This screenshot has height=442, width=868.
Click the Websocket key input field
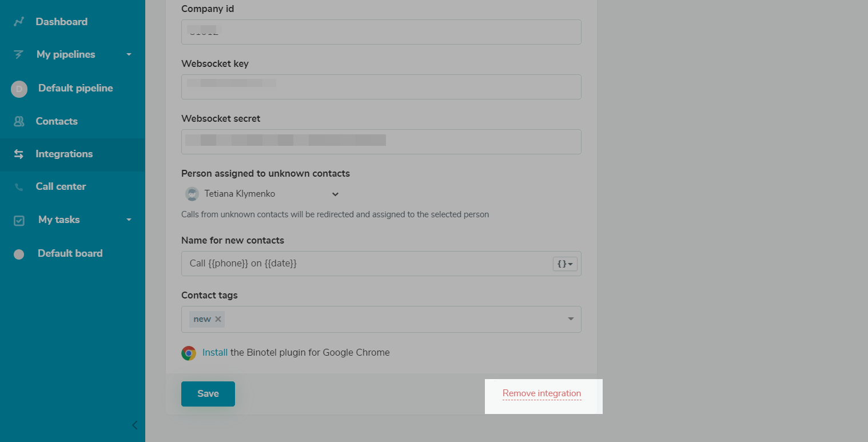381,87
